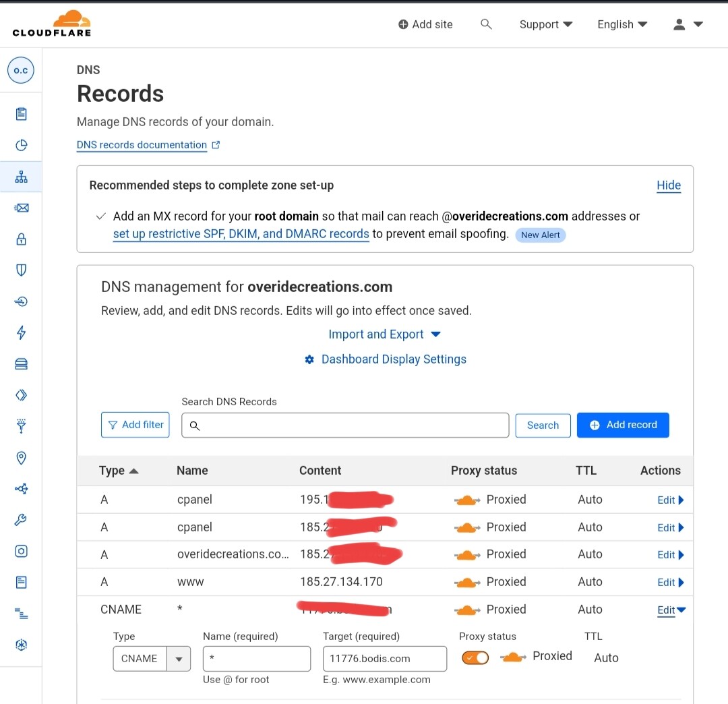This screenshot has height=704, width=728.
Task: Open the Security shield sidebar icon
Action: [21, 270]
